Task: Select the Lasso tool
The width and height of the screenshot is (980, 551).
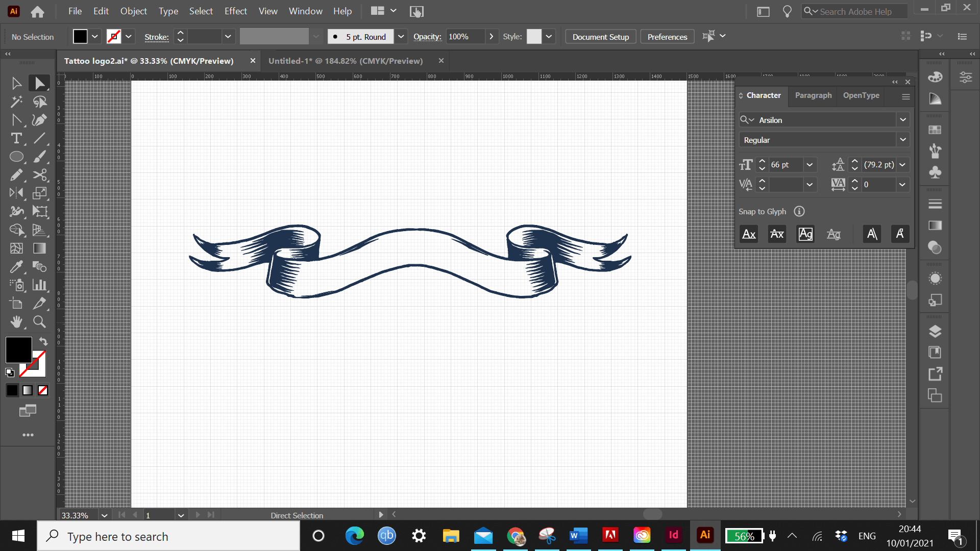Action: 39,102
